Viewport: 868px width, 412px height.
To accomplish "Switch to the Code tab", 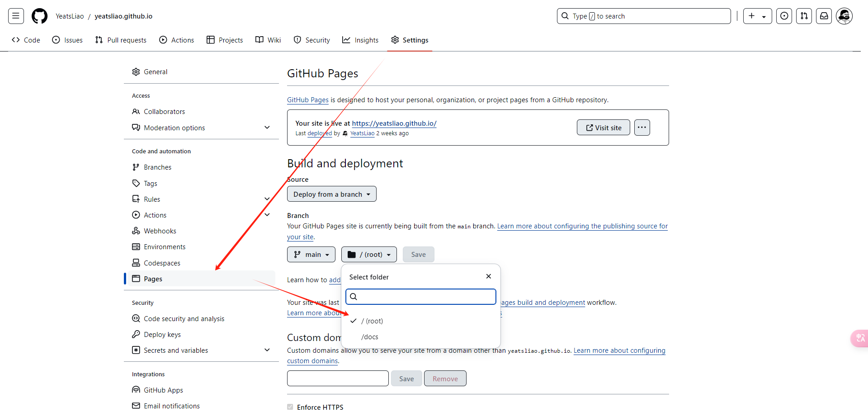I will (26, 40).
